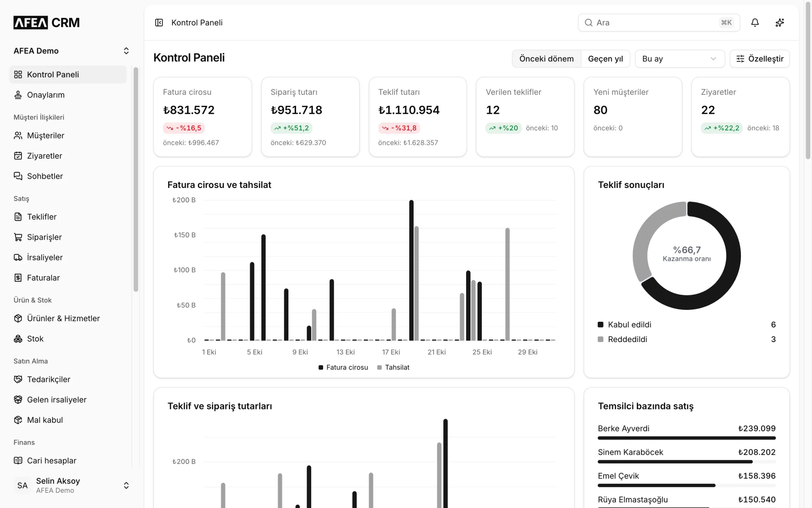Click the Onaylarım stamp icon
This screenshot has height=508, width=812.
coord(18,95)
